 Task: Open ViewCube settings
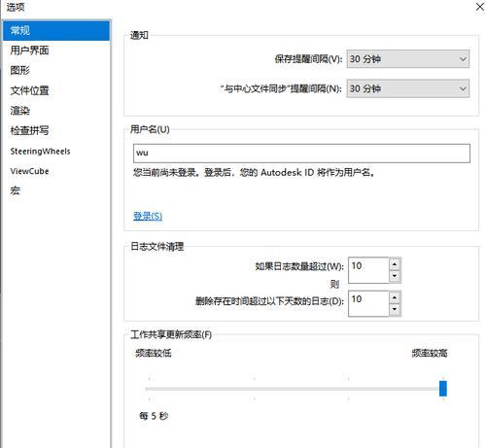29,171
